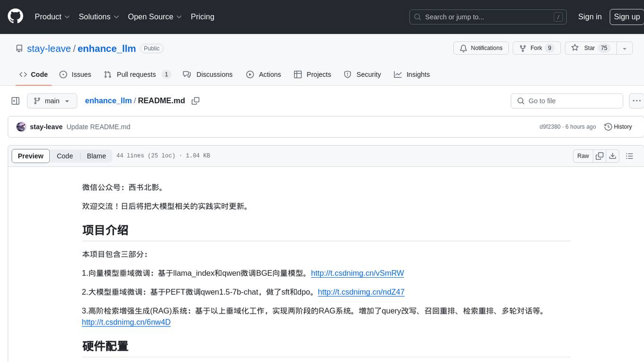Open the Security tab

point(362,74)
